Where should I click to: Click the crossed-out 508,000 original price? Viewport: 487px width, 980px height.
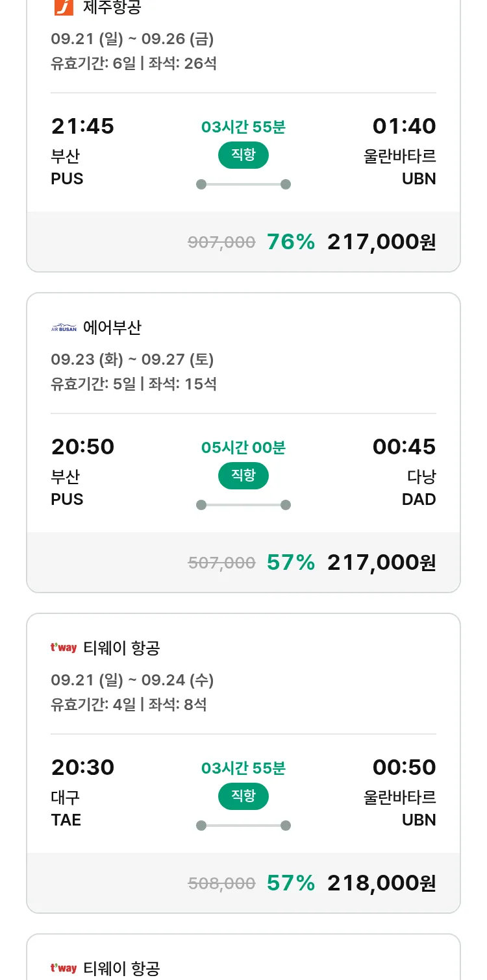221,883
